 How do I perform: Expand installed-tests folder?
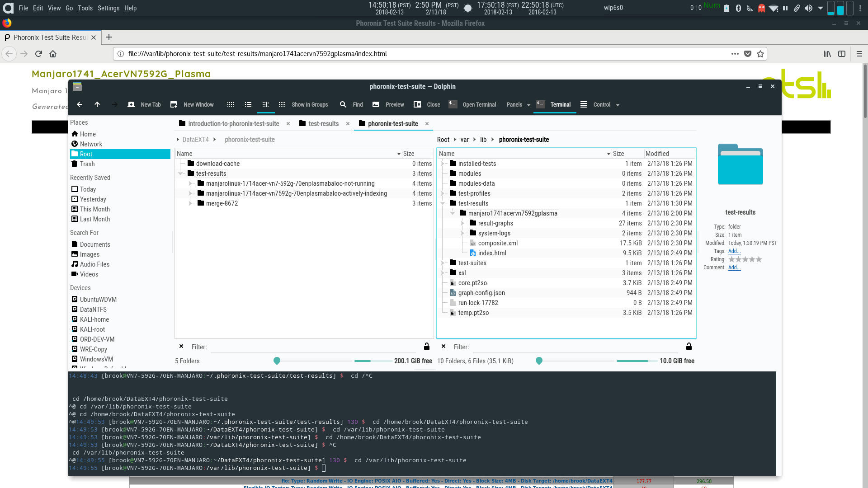[x=443, y=164]
